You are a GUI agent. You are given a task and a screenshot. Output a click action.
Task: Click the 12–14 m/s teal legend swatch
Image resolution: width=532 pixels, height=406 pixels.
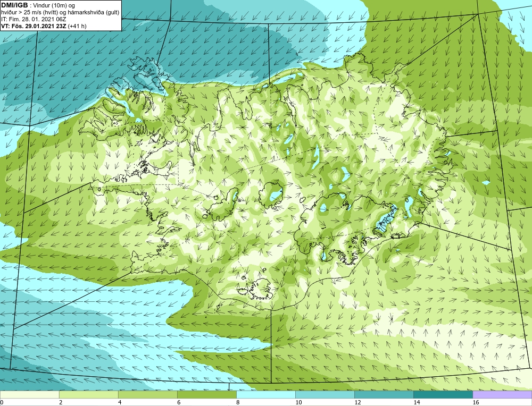click(x=384, y=394)
